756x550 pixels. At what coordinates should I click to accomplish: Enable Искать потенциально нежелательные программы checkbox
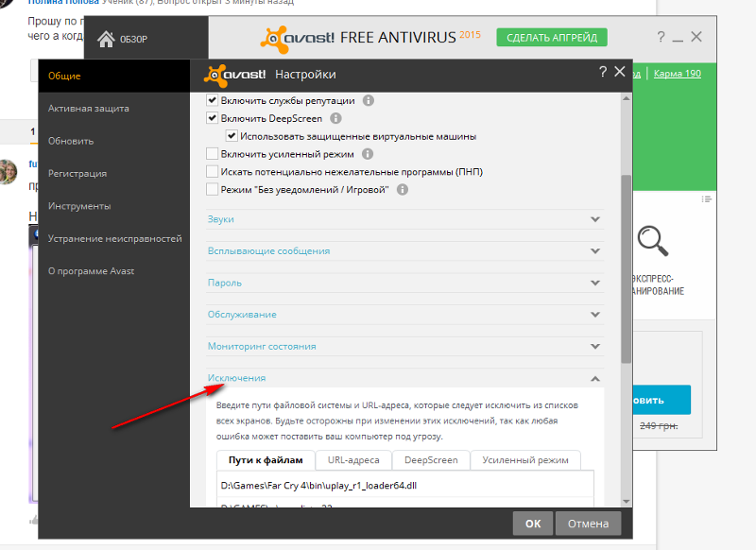212,172
